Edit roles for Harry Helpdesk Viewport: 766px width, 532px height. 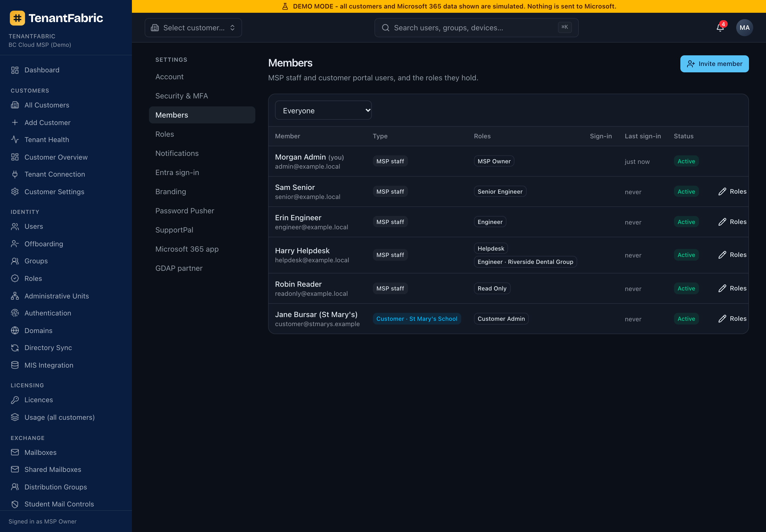click(732, 255)
